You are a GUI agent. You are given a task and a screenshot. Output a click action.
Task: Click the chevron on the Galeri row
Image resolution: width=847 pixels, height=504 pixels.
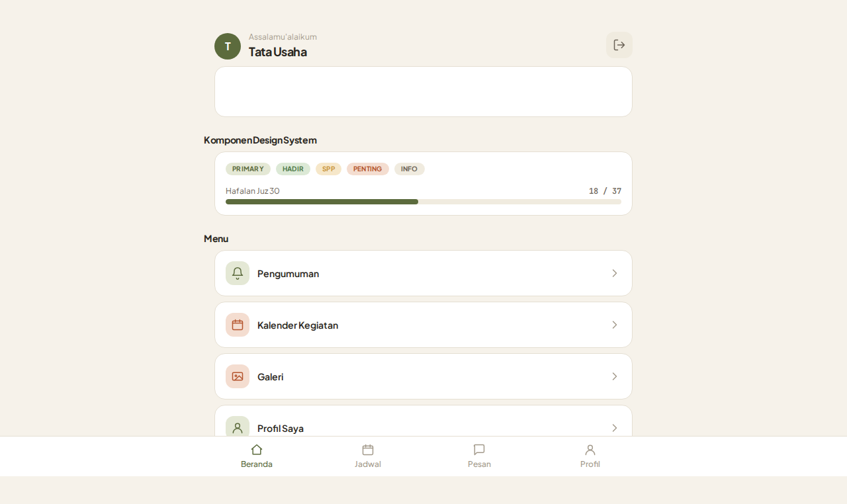pyautogui.click(x=615, y=376)
